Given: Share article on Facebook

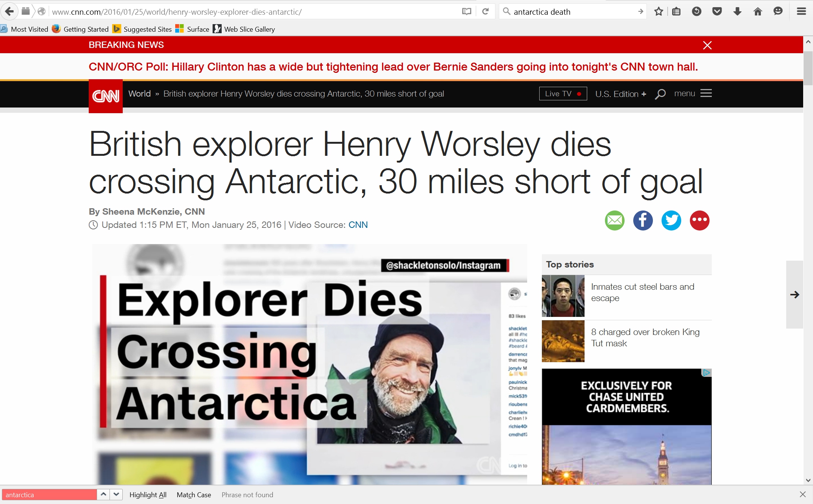Looking at the screenshot, I should [643, 220].
